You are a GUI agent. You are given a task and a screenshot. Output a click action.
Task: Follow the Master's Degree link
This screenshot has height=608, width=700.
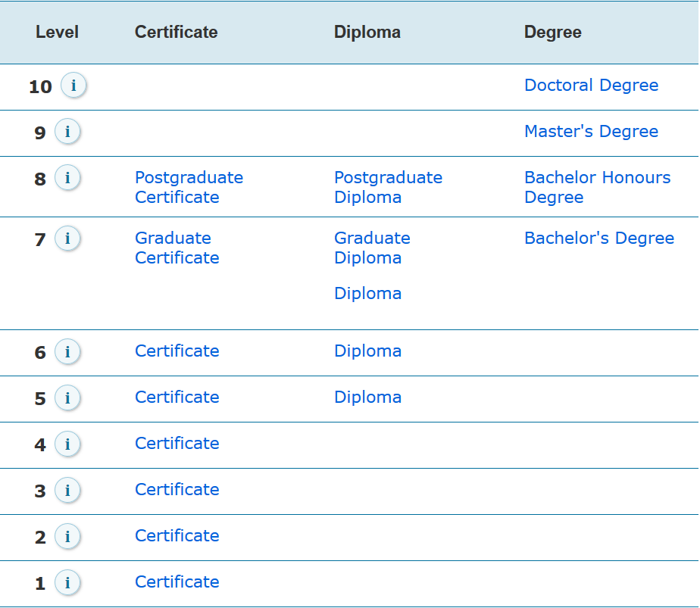click(x=591, y=131)
